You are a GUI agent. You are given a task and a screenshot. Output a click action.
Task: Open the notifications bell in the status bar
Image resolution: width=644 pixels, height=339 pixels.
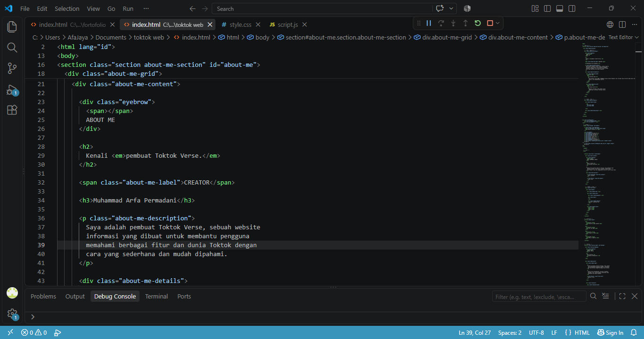[633, 332]
